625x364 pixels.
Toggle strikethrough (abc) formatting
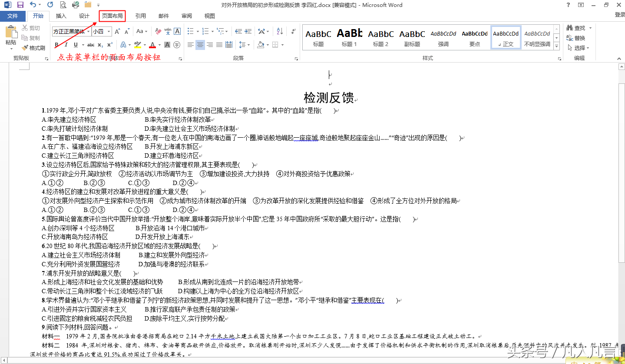pos(91,45)
